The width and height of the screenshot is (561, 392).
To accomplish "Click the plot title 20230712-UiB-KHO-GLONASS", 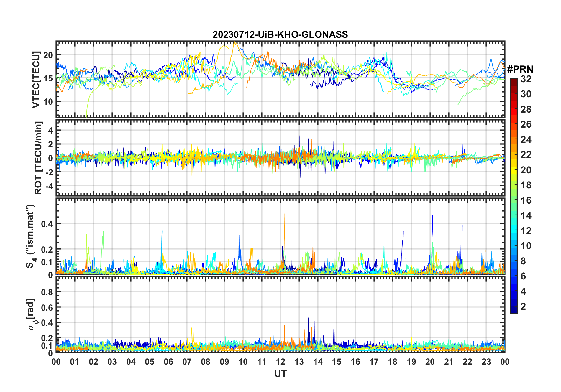I will point(280,35).
